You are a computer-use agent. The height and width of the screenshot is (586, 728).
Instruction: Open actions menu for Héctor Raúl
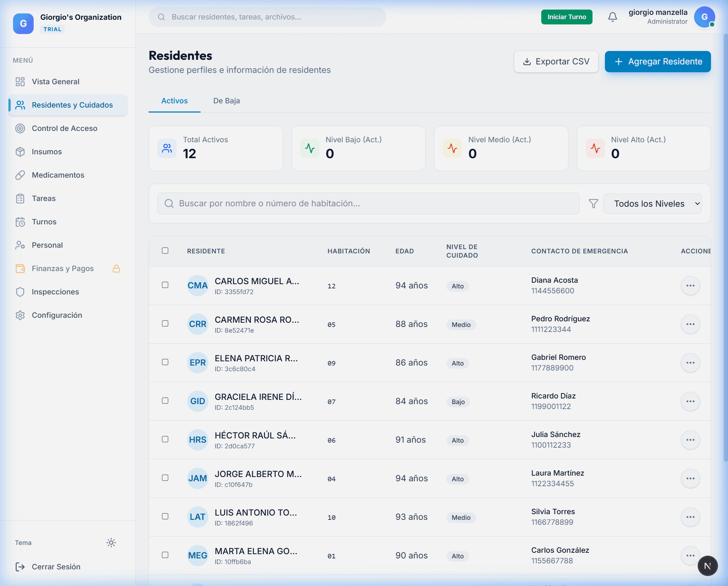pos(690,440)
